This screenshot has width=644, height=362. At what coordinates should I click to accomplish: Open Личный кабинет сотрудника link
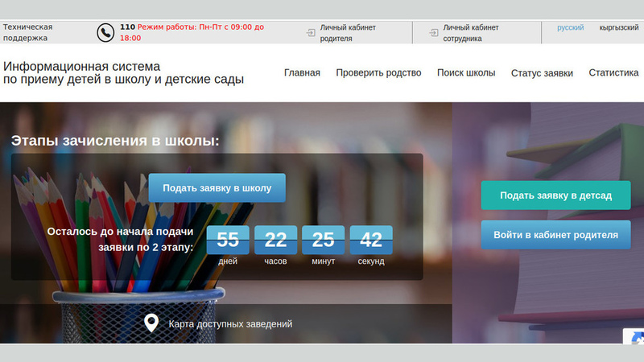click(472, 32)
